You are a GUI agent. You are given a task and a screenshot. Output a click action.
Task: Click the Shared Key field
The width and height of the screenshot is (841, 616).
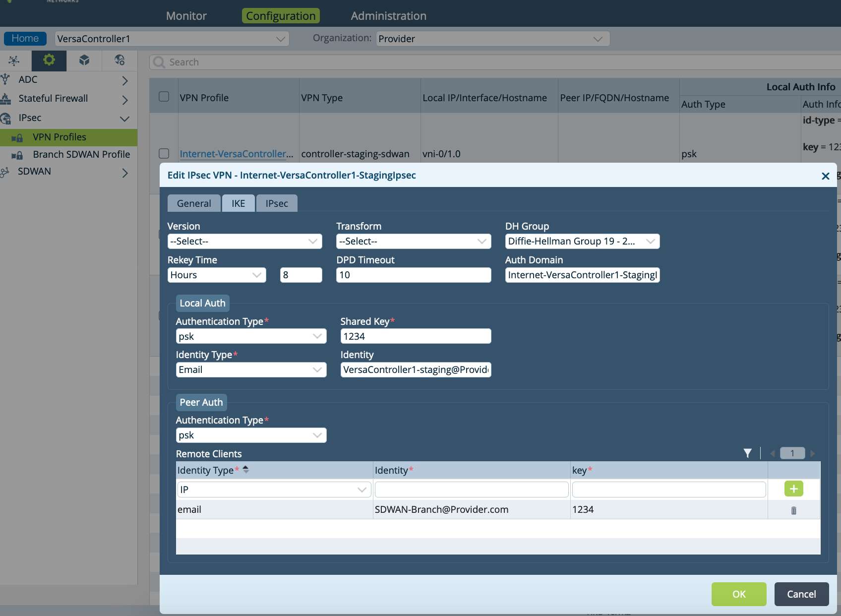[x=416, y=336]
